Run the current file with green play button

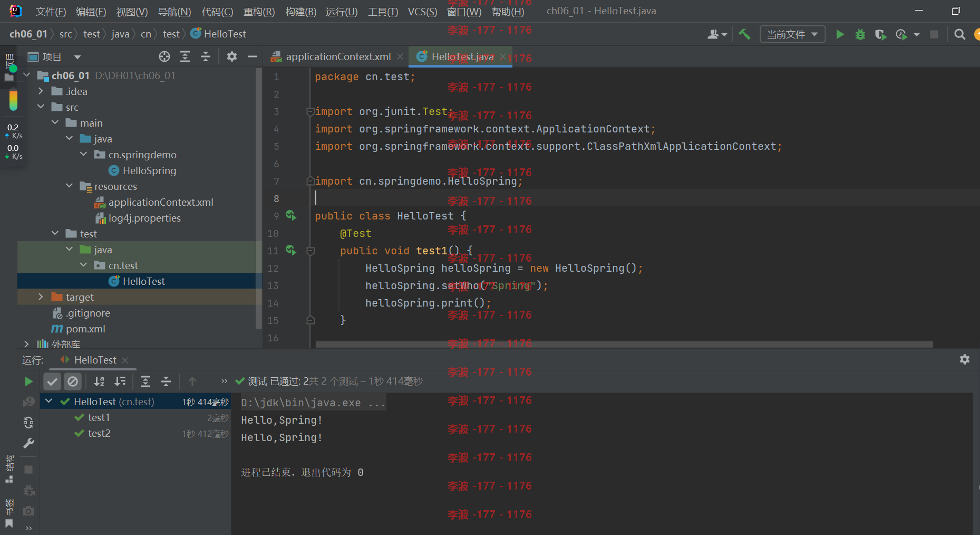pyautogui.click(x=840, y=34)
